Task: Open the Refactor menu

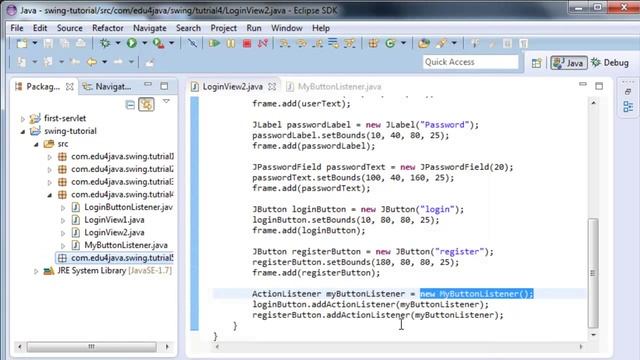Action: click(x=108, y=28)
